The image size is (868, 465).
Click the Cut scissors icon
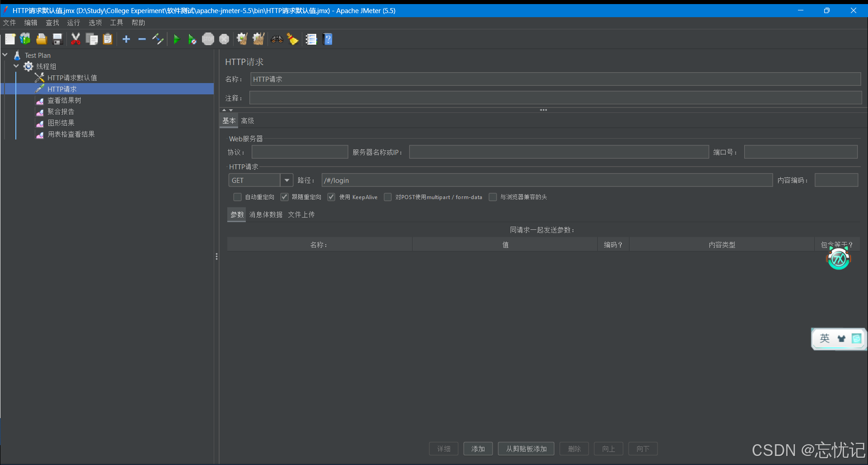click(x=75, y=39)
